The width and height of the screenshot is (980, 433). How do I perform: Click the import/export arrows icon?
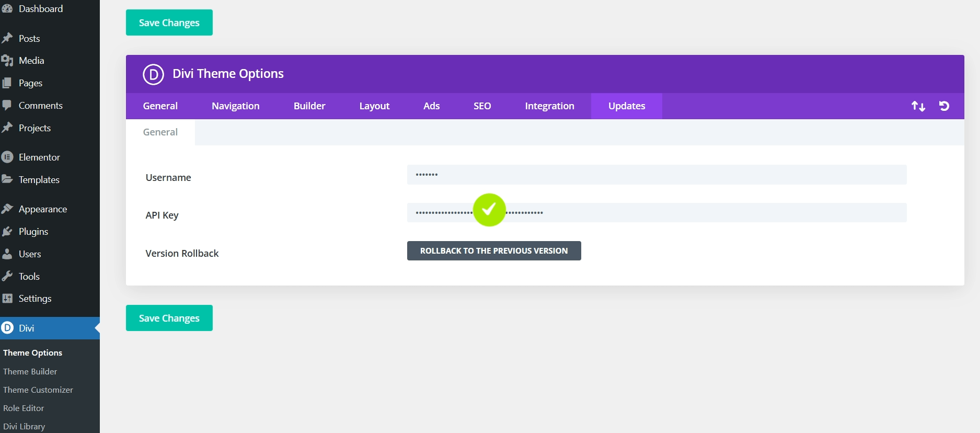918,106
